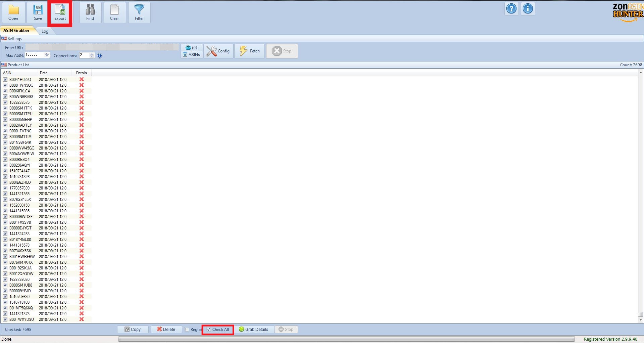Copy the checked ASINs
This screenshot has height=343, width=644.
[133, 330]
